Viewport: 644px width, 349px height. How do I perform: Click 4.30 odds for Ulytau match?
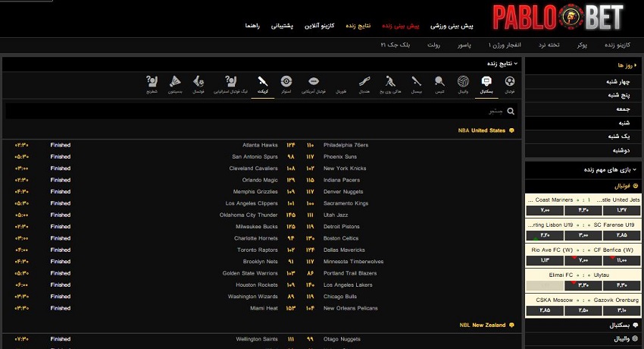(621, 285)
